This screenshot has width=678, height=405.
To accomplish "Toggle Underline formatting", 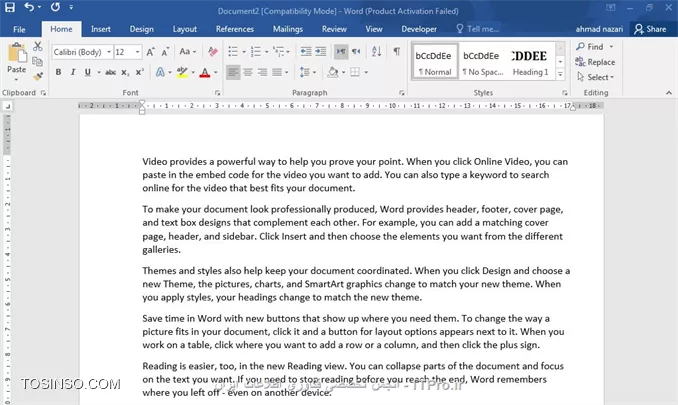I will [88, 72].
